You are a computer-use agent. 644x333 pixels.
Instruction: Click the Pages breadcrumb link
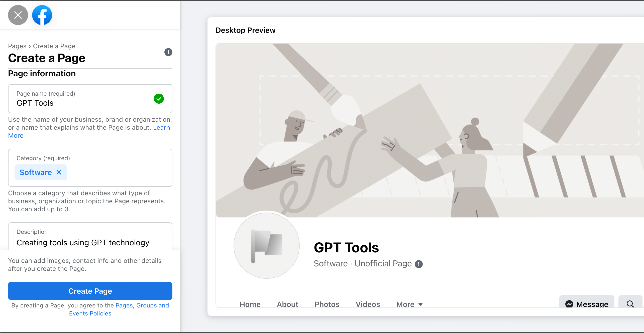[x=17, y=46]
